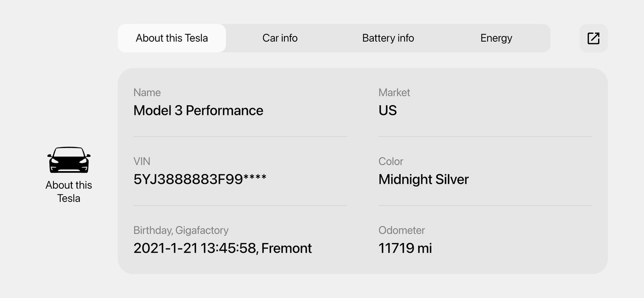The width and height of the screenshot is (644, 298).
Task: Click the Fremont gigafactory text
Action: pyautogui.click(x=287, y=248)
